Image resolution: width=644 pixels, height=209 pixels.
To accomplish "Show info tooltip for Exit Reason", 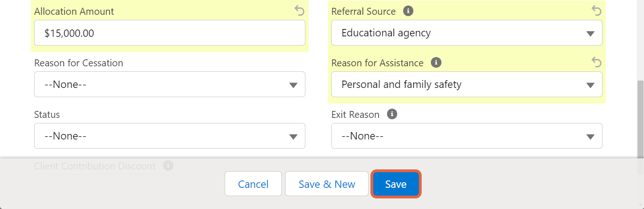I will click(x=392, y=114).
